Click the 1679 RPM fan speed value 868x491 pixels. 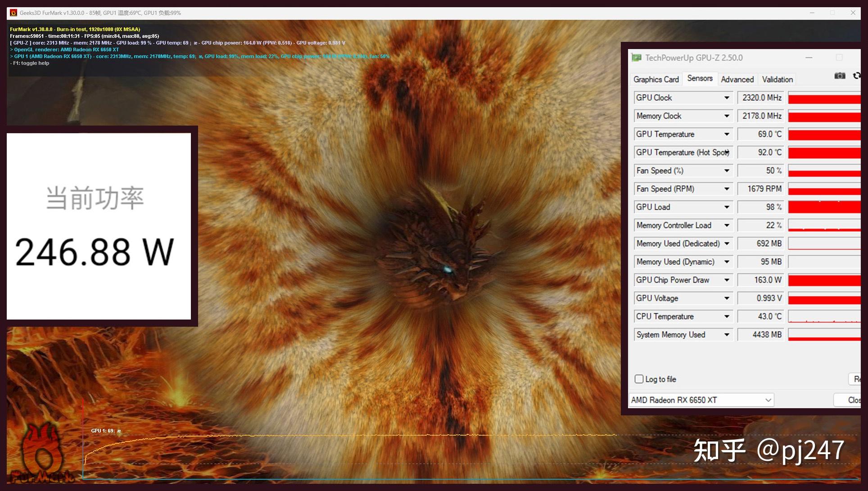pyautogui.click(x=762, y=189)
